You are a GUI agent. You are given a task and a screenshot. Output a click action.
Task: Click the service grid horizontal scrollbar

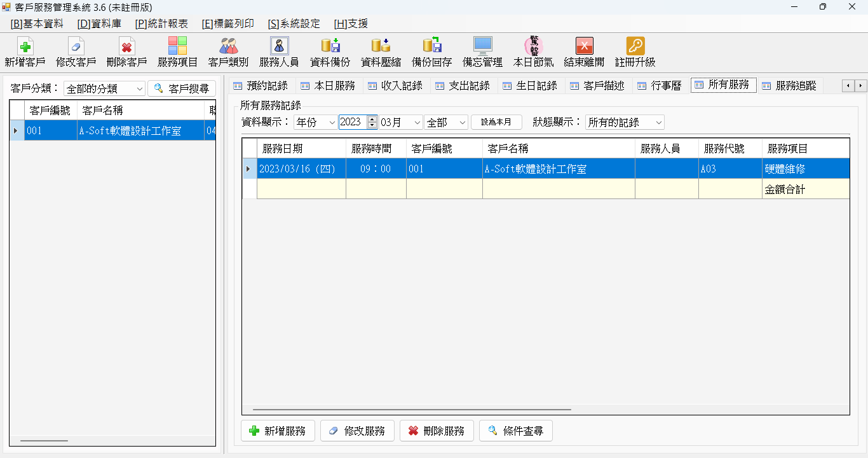(412, 410)
